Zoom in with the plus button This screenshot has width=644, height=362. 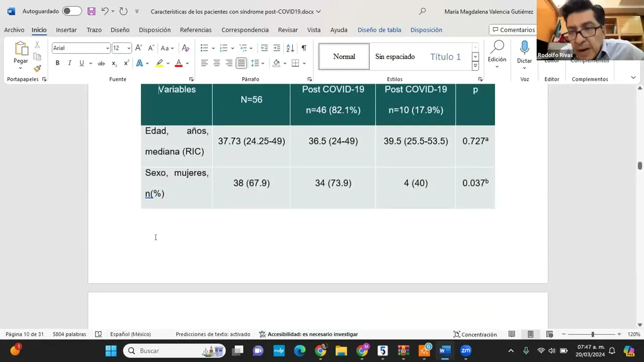619,334
